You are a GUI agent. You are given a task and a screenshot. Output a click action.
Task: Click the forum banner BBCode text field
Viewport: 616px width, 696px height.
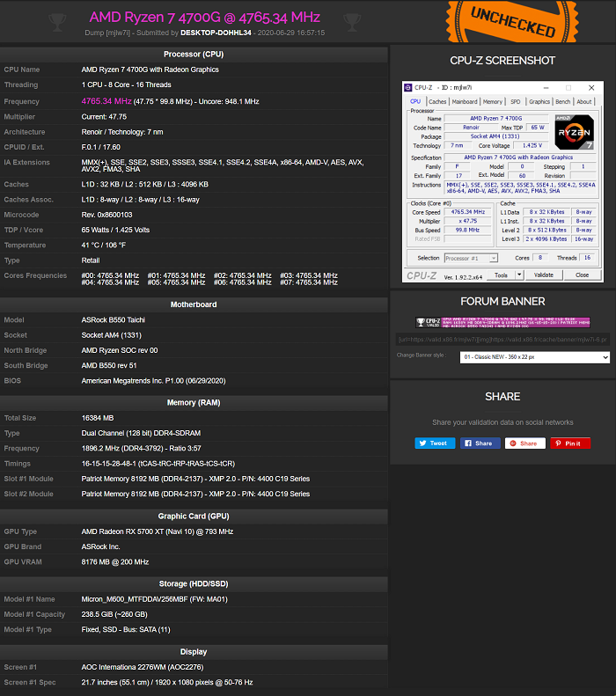pyautogui.click(x=502, y=340)
